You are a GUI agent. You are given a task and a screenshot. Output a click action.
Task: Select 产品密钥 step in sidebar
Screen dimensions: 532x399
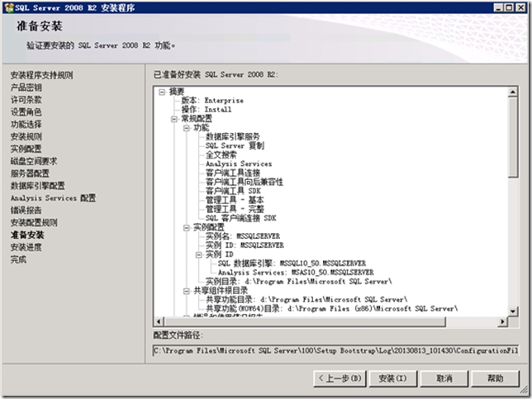26,88
